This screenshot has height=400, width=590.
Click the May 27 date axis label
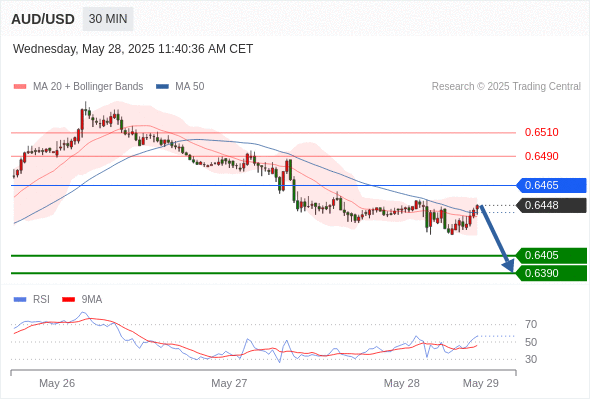(229, 383)
